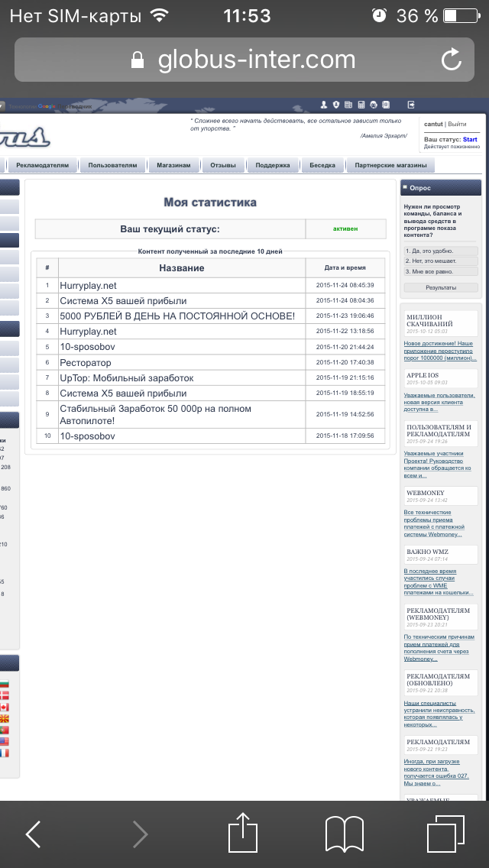This screenshot has width=489, height=868.
Task: Click the calculator icon in the header
Action: point(361,105)
